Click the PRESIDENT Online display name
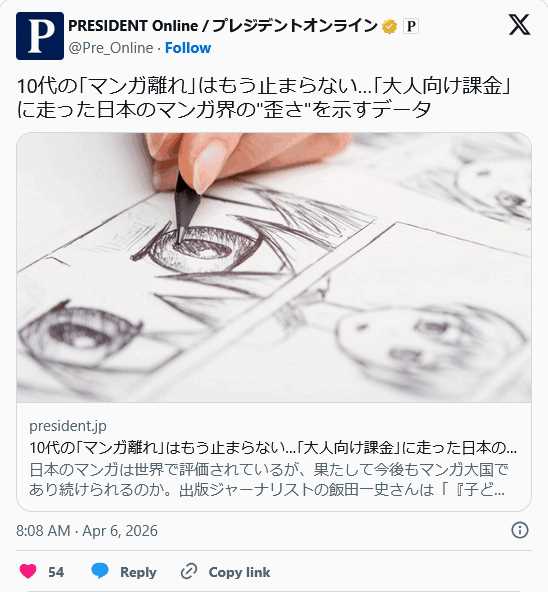Viewport: 548px width, 592px height. (223, 26)
